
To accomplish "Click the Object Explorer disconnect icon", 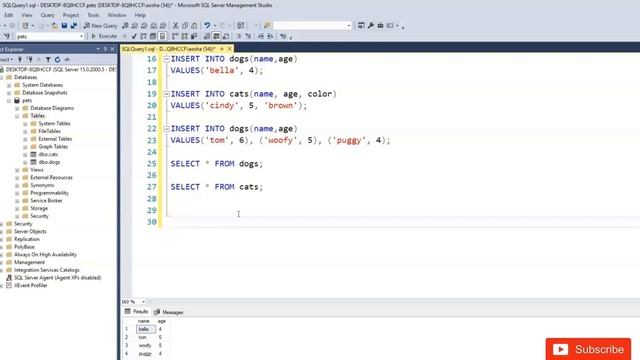I will pos(30,60).
